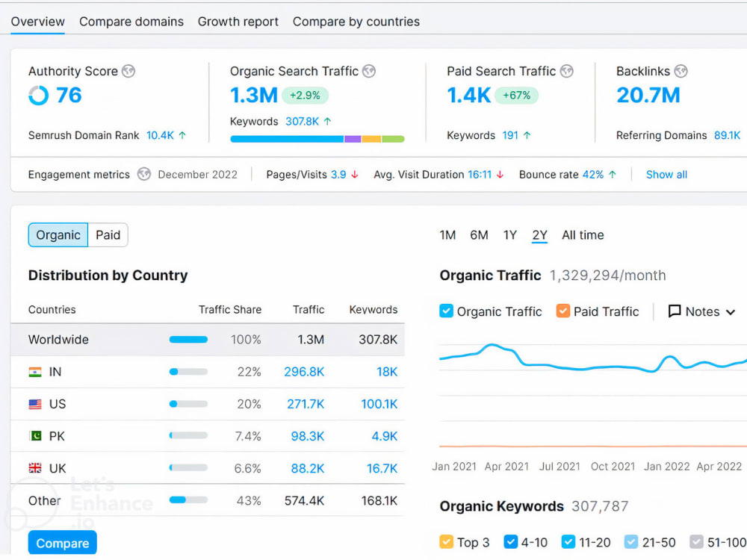Open Pakistan traffic 98.3K link
747x560 pixels.
click(307, 436)
